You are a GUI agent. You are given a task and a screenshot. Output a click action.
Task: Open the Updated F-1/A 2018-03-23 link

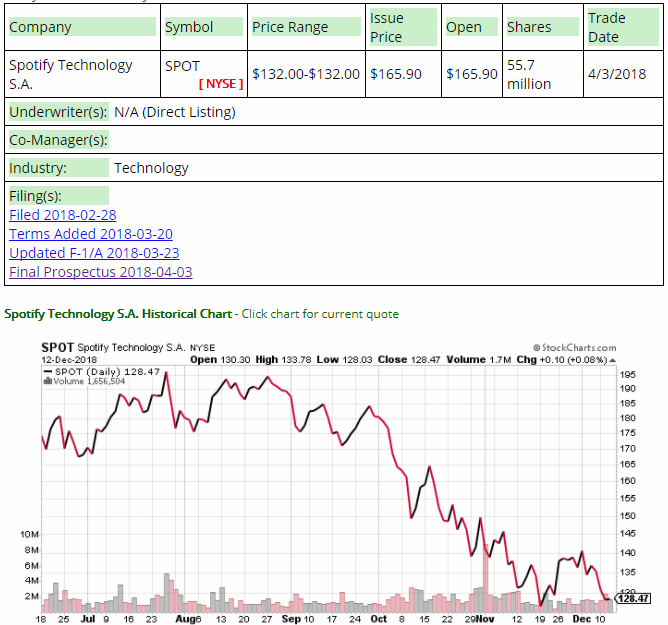[x=94, y=253]
